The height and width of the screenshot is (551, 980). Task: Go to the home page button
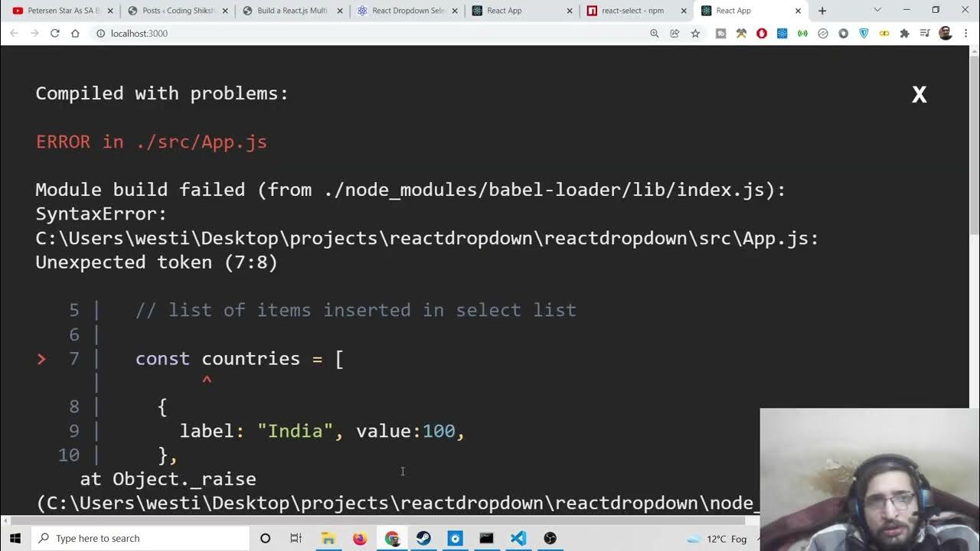coord(75,34)
